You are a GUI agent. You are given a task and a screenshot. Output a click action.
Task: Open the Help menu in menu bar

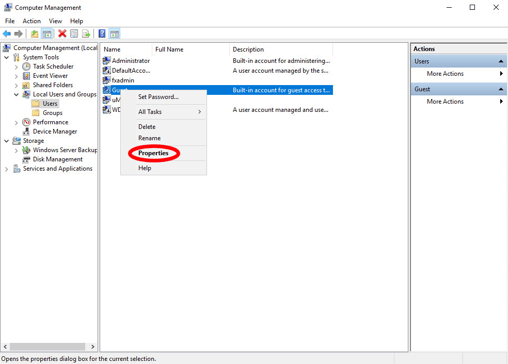[x=76, y=21]
